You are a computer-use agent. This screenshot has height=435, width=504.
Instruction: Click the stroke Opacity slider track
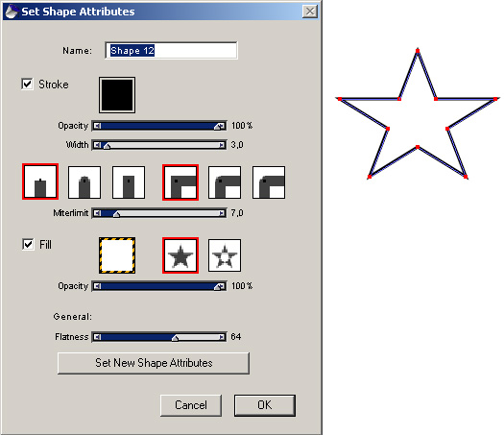point(159,126)
